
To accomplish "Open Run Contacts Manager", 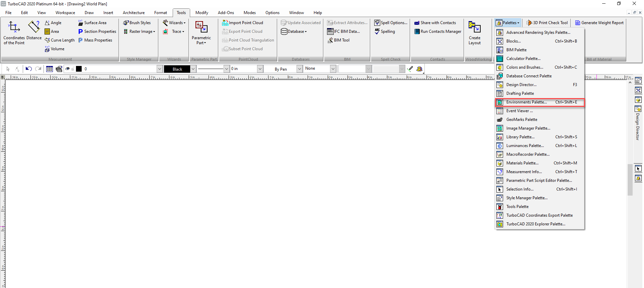I will 438,31.
